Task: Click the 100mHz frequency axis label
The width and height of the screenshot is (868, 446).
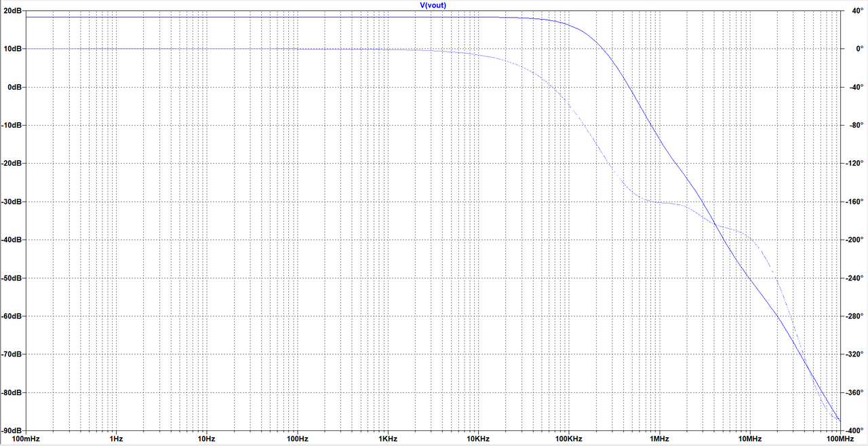Action: (x=26, y=440)
